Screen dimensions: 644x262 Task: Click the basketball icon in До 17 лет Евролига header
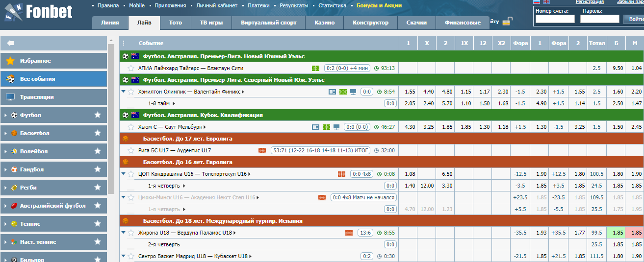coord(126,139)
